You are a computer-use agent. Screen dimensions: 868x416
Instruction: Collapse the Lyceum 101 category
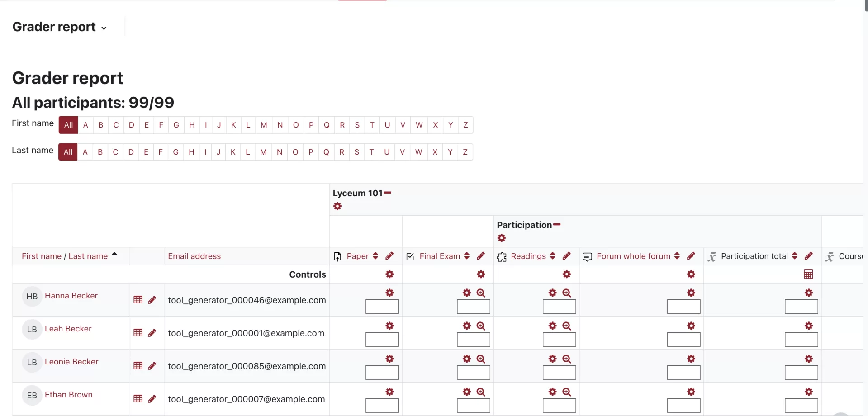click(x=388, y=193)
